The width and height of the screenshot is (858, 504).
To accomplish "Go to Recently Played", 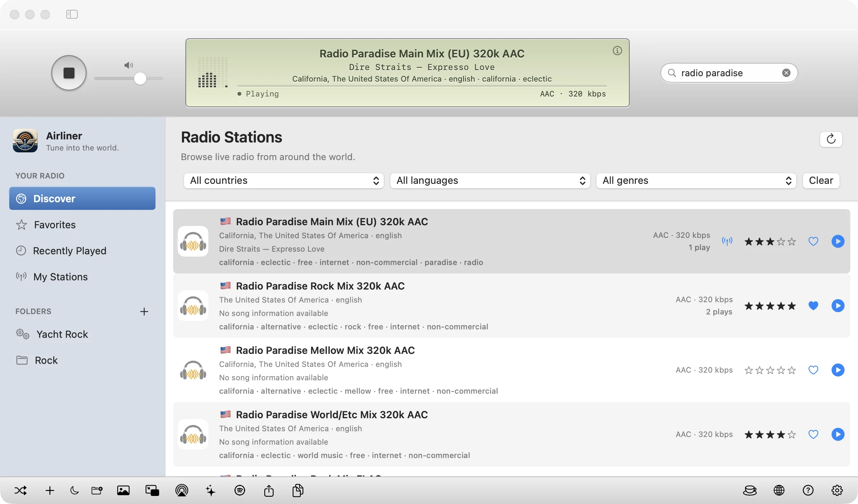I will [x=82, y=250].
